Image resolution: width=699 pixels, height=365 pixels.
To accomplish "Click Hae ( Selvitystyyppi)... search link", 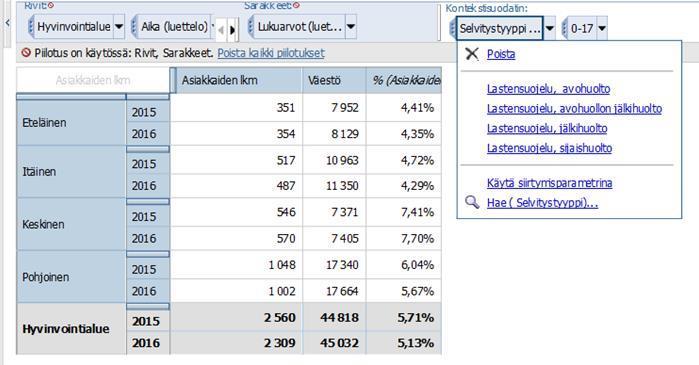I will (x=542, y=203).
